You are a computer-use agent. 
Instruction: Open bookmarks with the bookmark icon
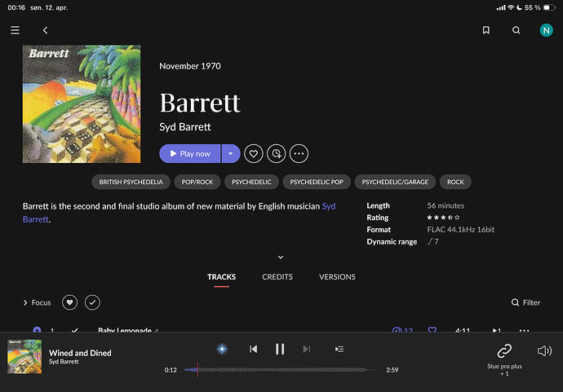[485, 30]
